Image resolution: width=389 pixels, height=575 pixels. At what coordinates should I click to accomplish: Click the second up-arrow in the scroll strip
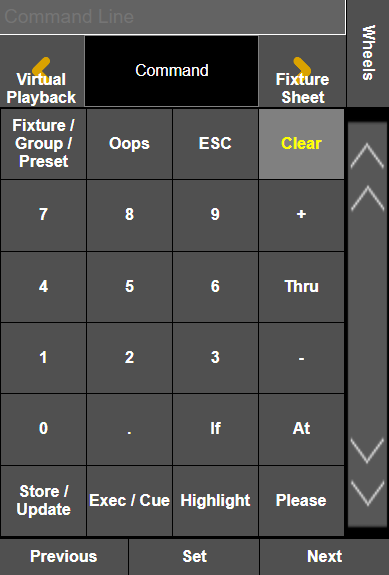click(367, 198)
